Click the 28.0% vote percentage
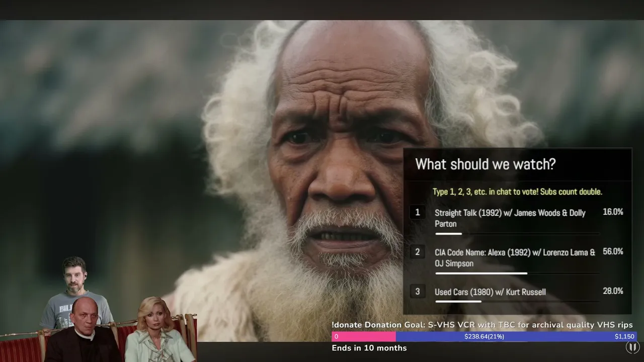Viewport: 644px width, 362px height. pyautogui.click(x=613, y=291)
